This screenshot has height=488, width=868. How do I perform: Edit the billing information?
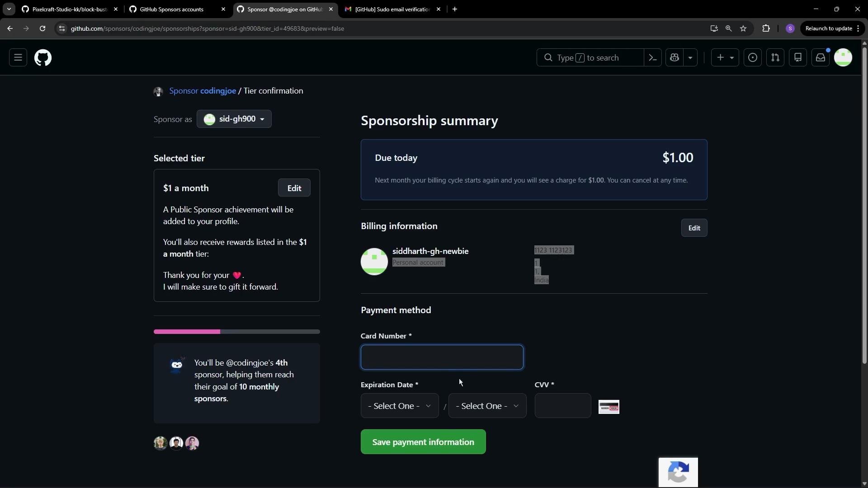[694, 228]
